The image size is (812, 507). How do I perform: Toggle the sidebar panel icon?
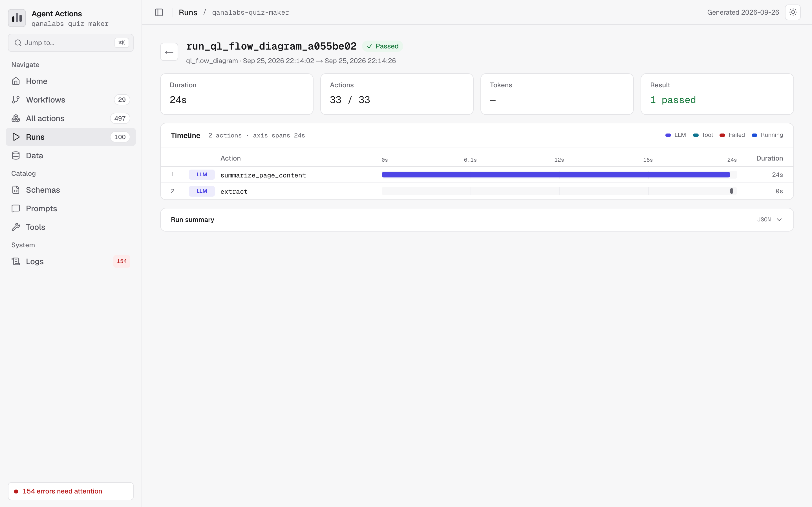[159, 12]
